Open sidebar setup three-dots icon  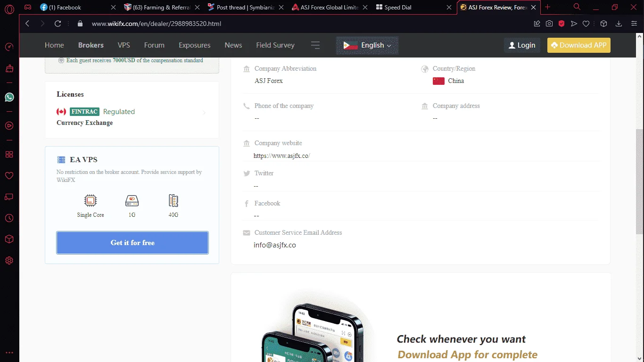click(9, 353)
